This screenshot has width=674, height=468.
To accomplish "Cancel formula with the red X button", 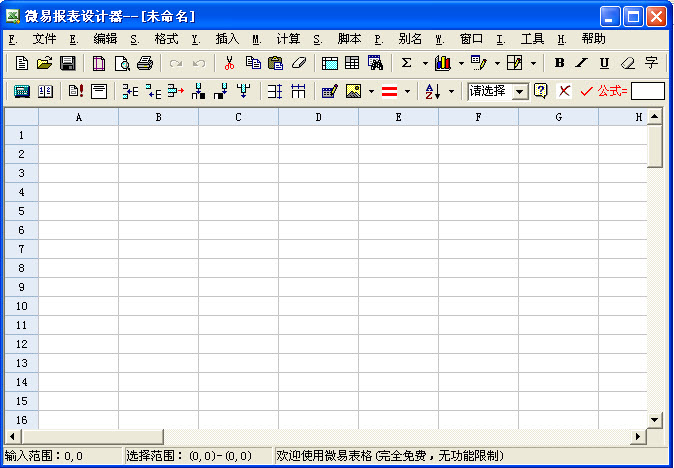I will (x=564, y=91).
